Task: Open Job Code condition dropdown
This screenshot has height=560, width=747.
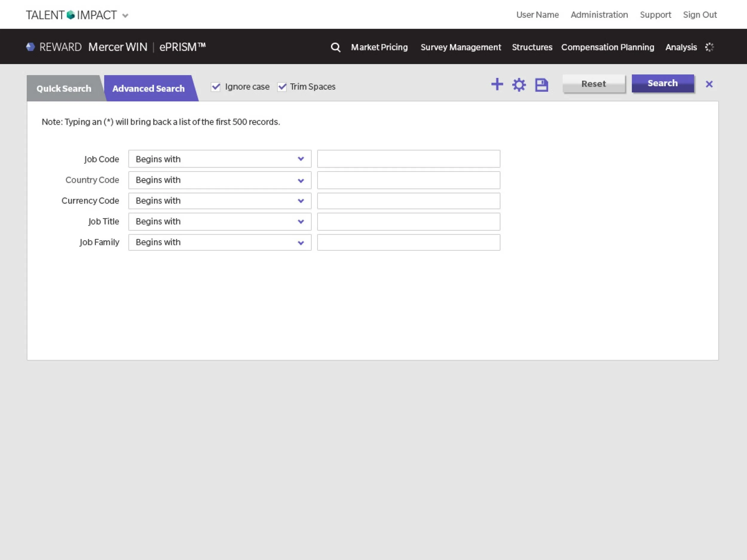Action: point(220,159)
